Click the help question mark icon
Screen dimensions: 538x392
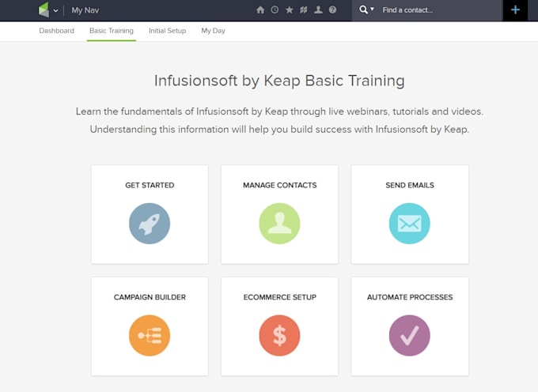332,10
